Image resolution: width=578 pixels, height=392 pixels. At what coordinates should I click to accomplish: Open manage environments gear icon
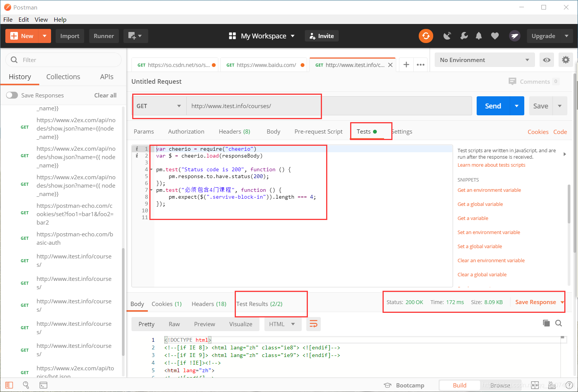pyautogui.click(x=566, y=60)
